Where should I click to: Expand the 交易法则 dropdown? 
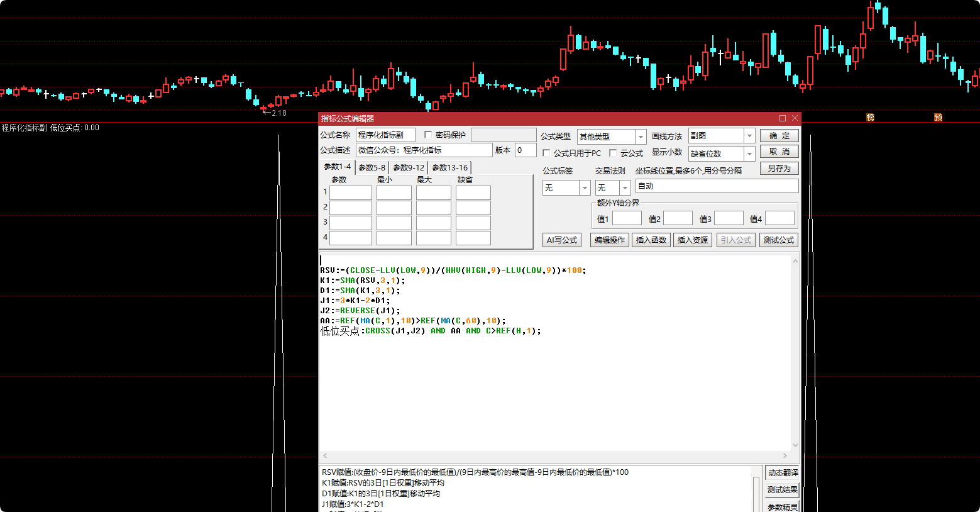pyautogui.click(x=625, y=187)
